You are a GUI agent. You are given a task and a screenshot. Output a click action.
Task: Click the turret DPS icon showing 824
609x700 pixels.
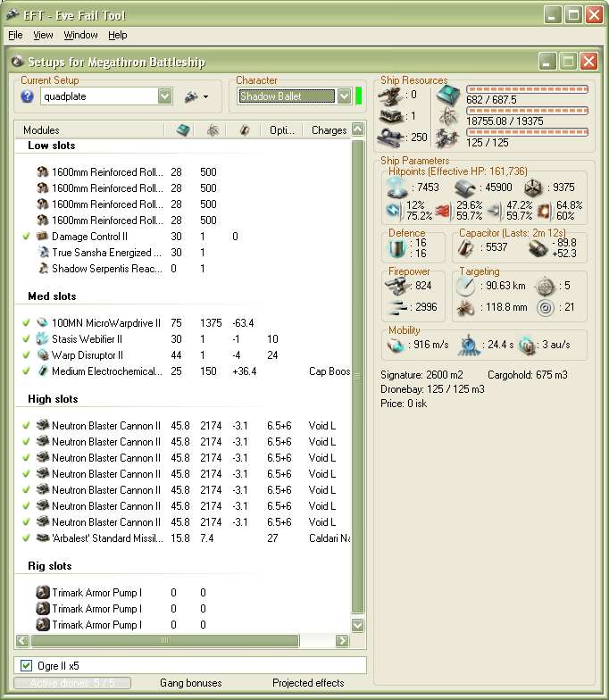tap(396, 286)
